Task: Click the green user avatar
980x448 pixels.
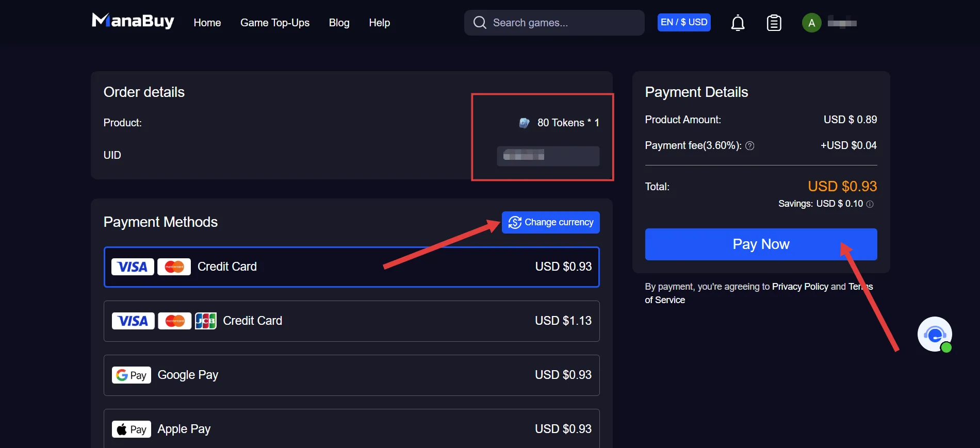Action: click(x=811, y=23)
